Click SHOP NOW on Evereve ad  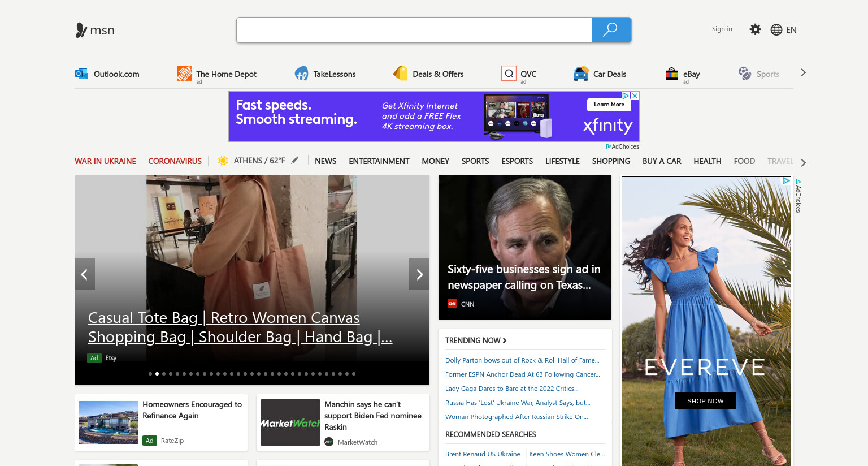pos(705,401)
